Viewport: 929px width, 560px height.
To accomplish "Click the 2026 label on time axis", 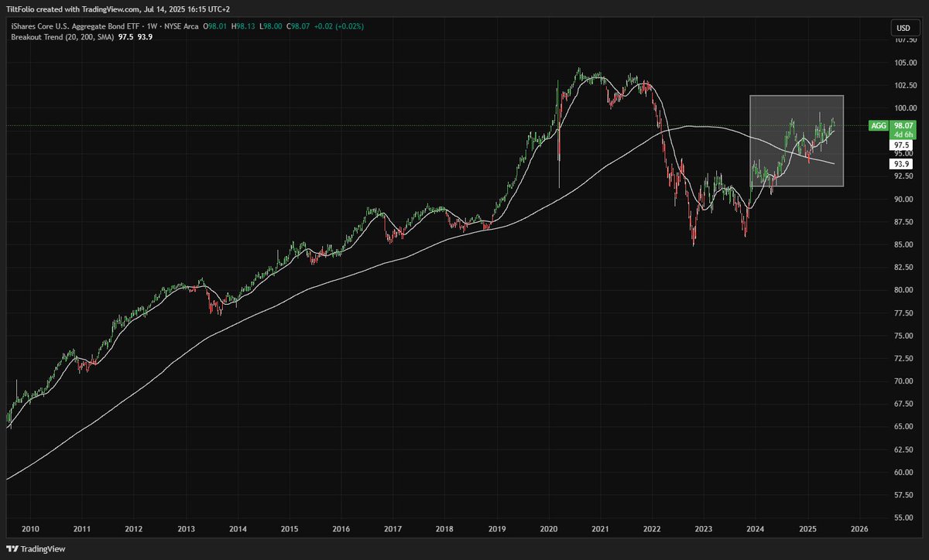I will tap(859, 530).
